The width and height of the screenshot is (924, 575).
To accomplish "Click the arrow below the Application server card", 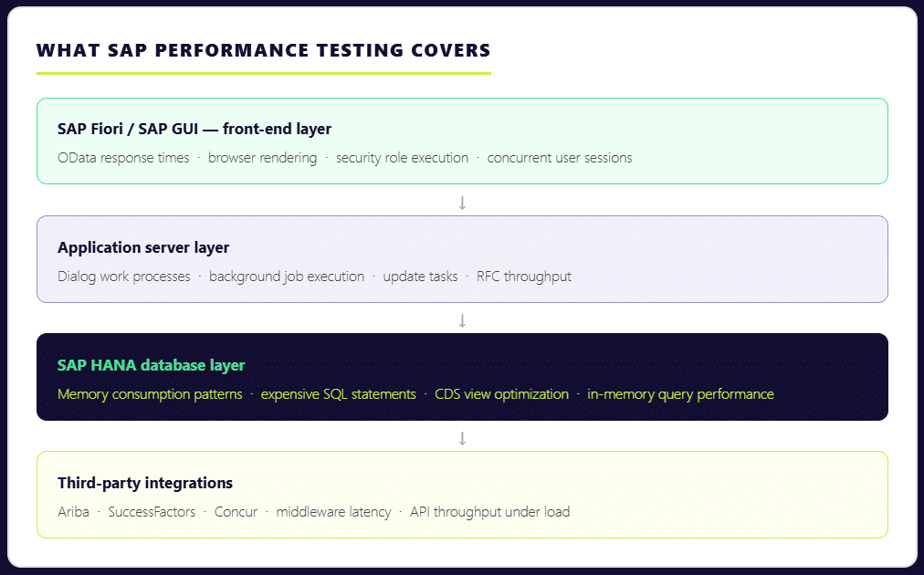I will [462, 320].
